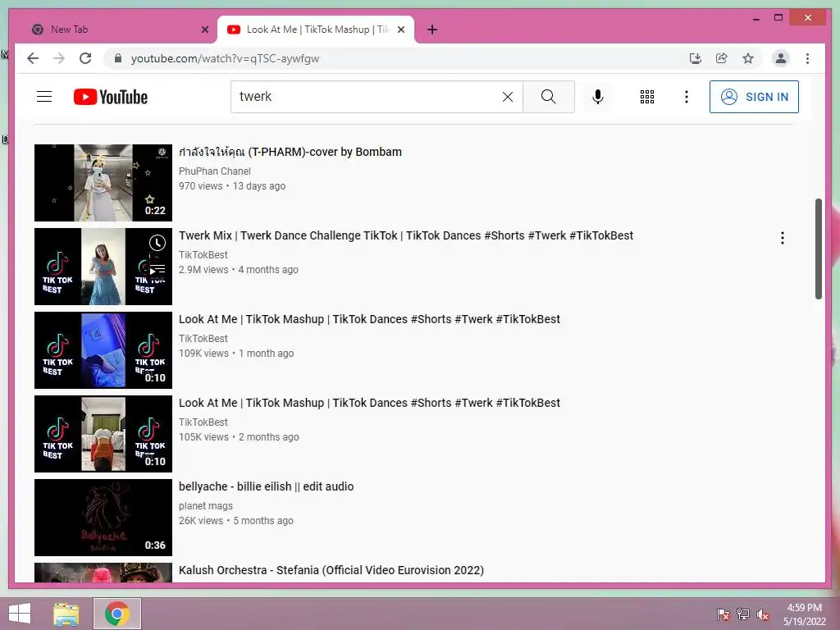Click the network tray icon
Image resolution: width=840 pixels, height=630 pixels.
743,614
